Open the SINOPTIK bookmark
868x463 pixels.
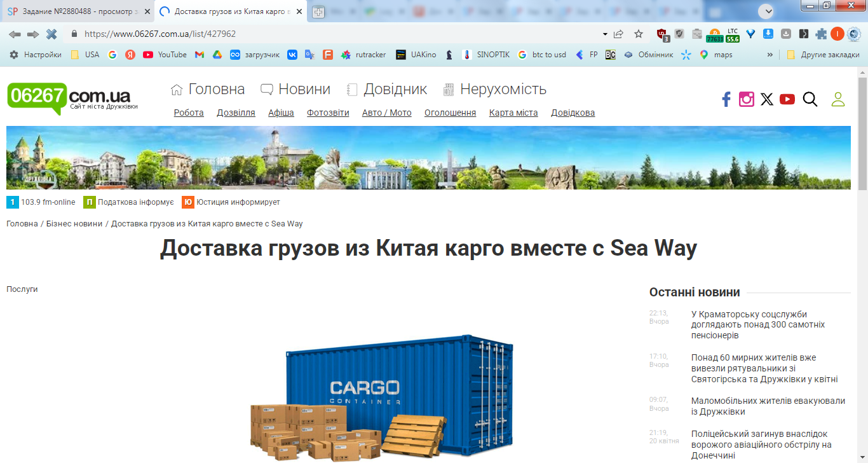click(486, 55)
